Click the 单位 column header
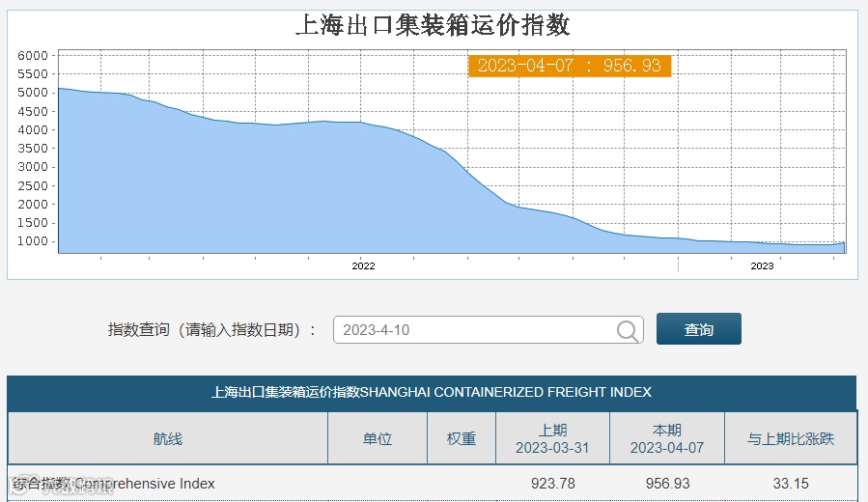 [x=378, y=439]
